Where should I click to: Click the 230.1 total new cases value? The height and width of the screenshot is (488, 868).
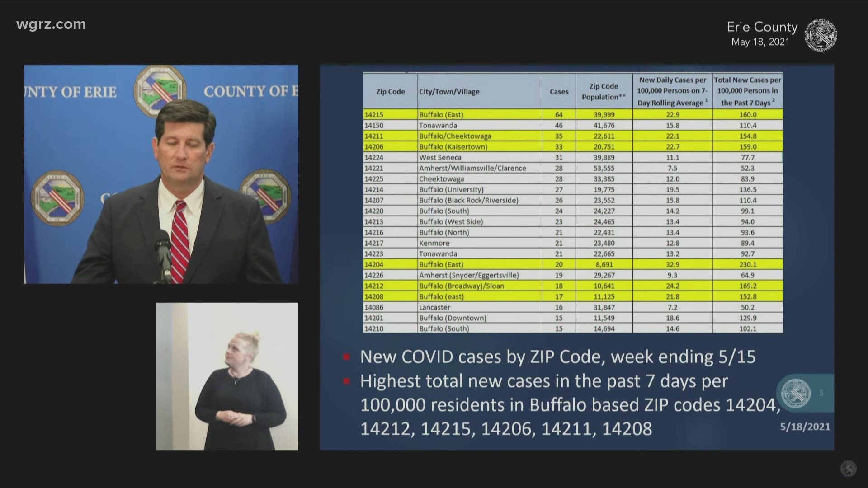pos(748,264)
